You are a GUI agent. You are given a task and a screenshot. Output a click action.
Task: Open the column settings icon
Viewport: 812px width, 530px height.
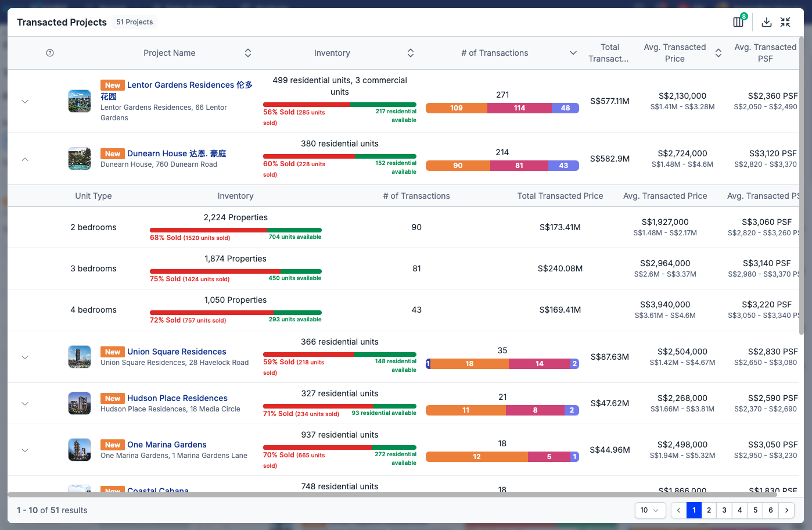coord(738,22)
